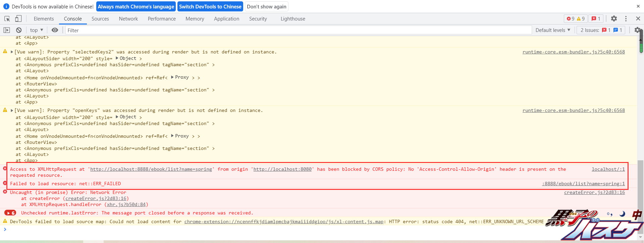Activate the inspect element picker icon
Screen dimensions: 644x243
tap(7, 19)
